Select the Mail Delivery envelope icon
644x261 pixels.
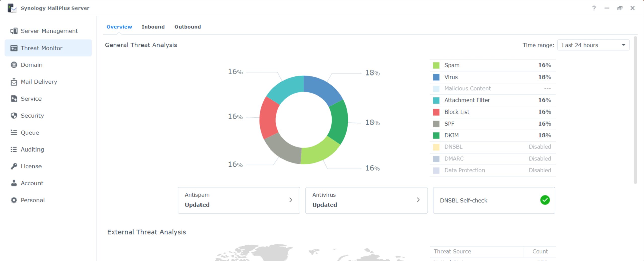tap(14, 82)
